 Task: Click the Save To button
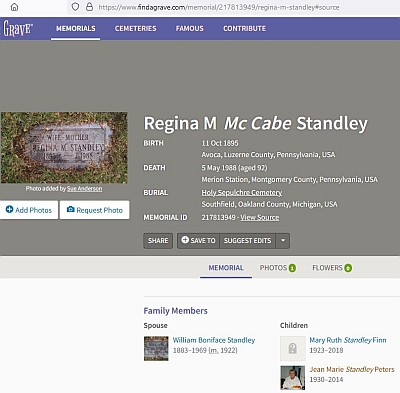[198, 241]
